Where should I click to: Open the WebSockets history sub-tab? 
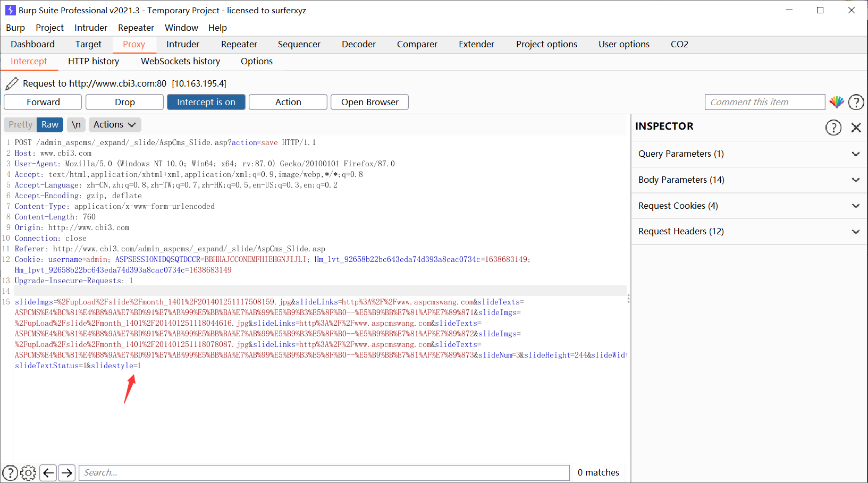point(180,61)
